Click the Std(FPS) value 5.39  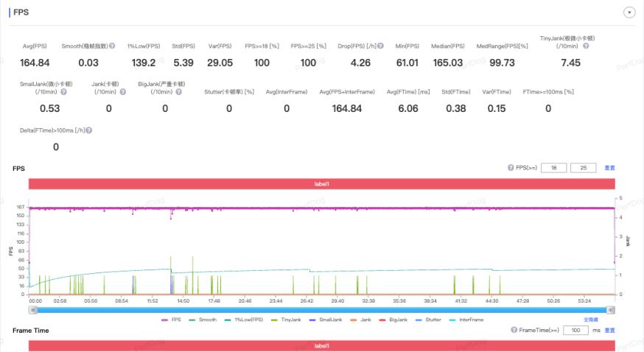click(x=183, y=63)
